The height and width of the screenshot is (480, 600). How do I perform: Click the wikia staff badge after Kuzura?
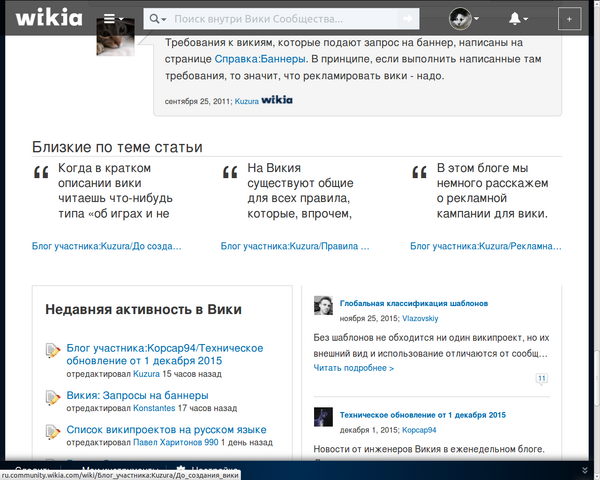point(277,100)
